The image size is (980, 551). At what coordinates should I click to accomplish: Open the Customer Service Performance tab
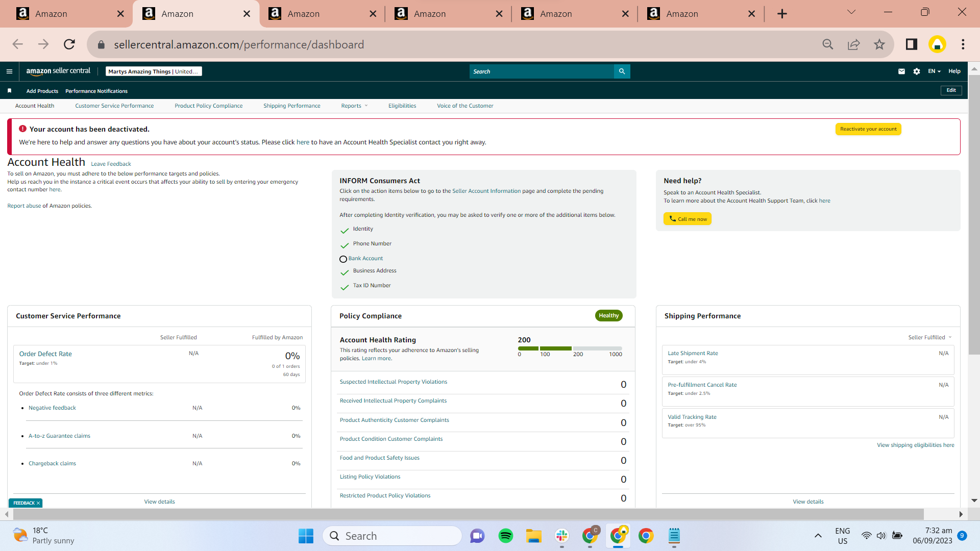(114, 106)
